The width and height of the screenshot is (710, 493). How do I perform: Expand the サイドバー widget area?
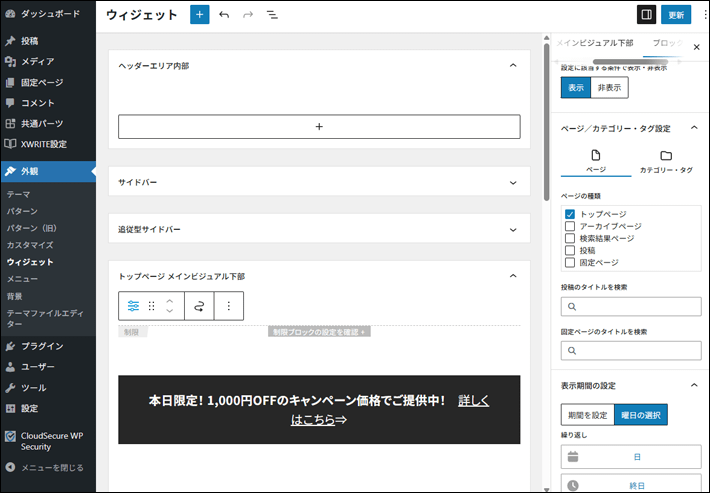(512, 183)
